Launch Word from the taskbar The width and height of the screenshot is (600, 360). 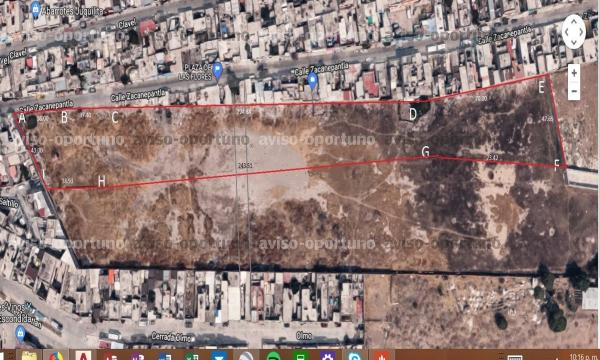tap(165, 356)
